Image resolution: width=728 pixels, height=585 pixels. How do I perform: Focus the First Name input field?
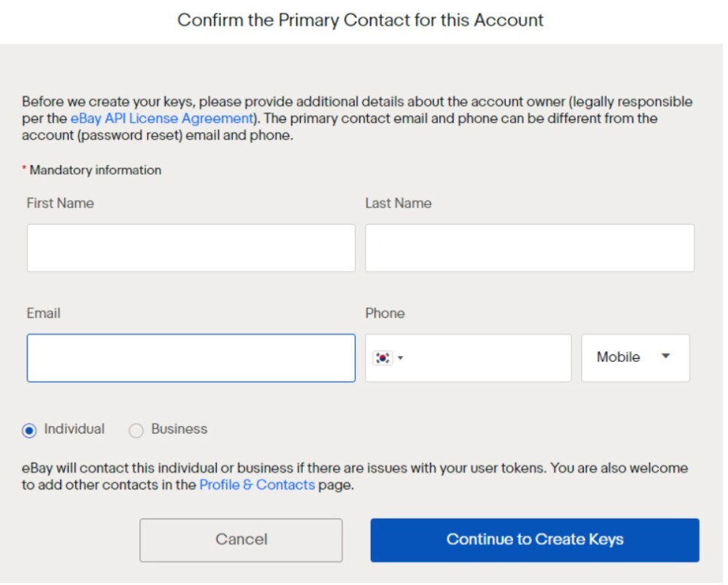[x=191, y=248]
